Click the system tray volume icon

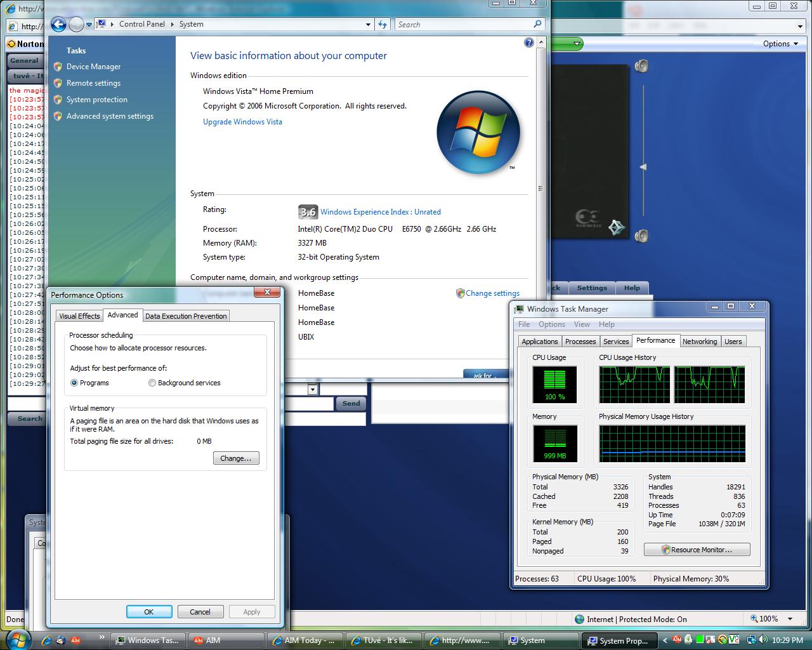[762, 640]
